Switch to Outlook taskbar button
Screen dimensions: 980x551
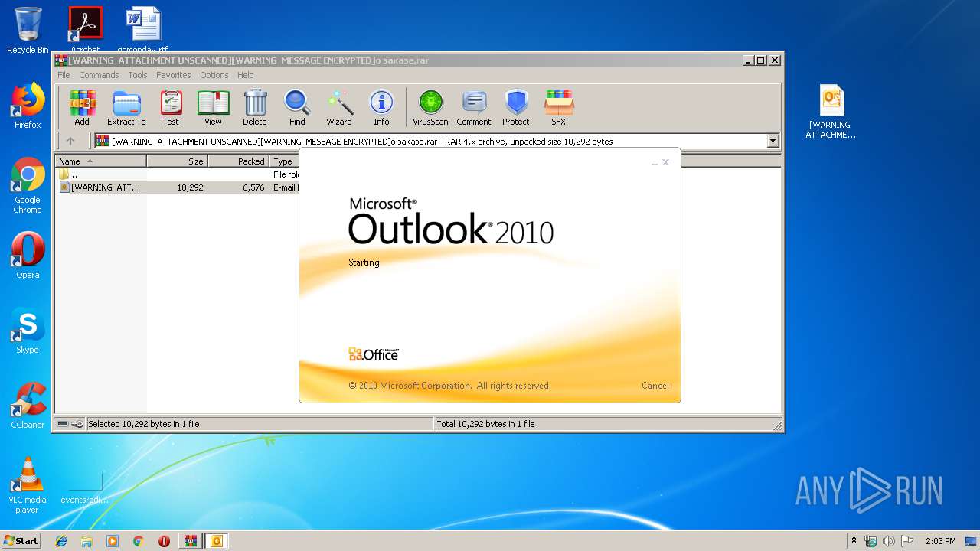click(x=216, y=541)
